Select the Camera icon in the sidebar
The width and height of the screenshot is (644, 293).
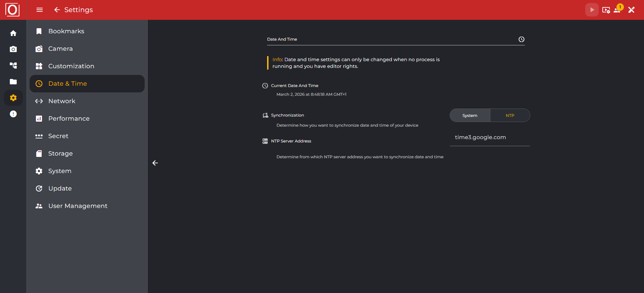[13, 49]
